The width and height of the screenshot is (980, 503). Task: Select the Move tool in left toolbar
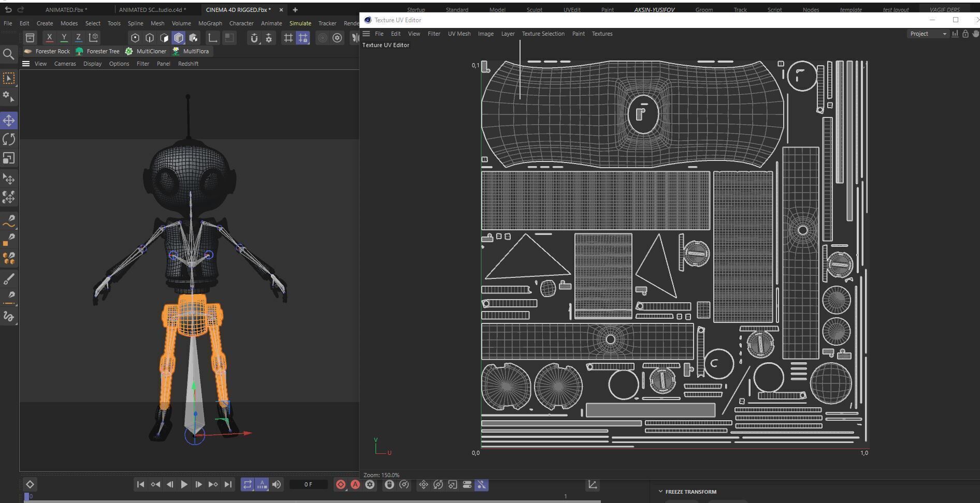click(9, 121)
